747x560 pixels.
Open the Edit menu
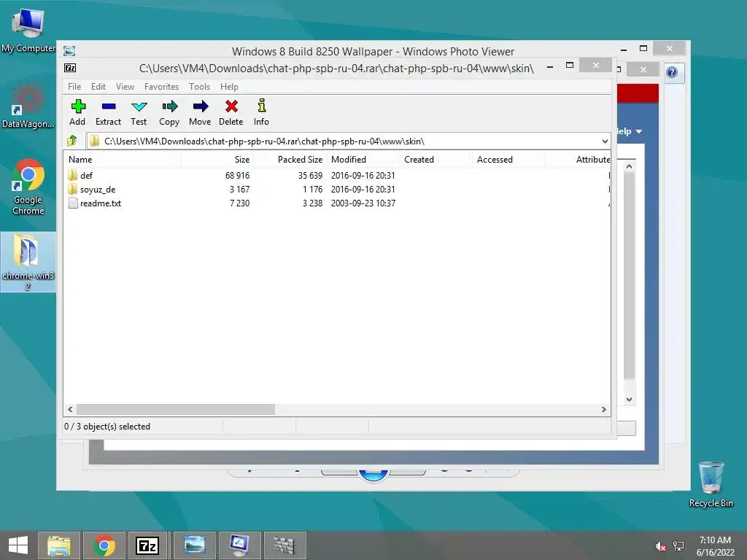pyautogui.click(x=98, y=87)
